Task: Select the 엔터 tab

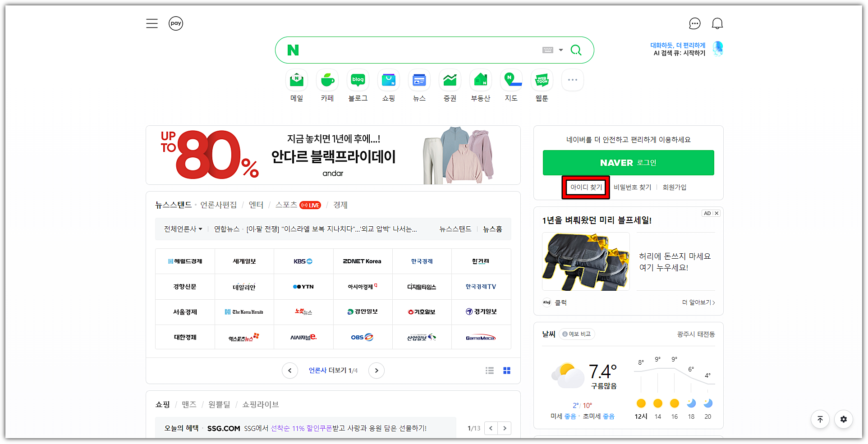Action: click(256, 205)
